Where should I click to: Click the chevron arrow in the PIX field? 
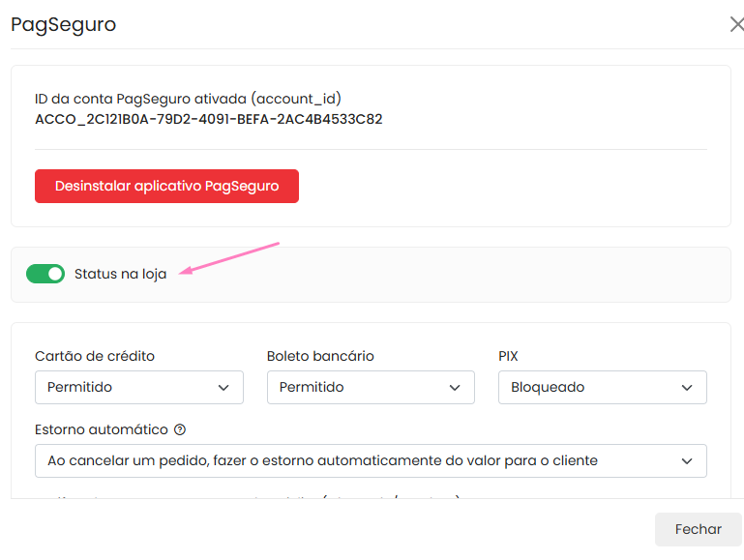click(x=687, y=388)
